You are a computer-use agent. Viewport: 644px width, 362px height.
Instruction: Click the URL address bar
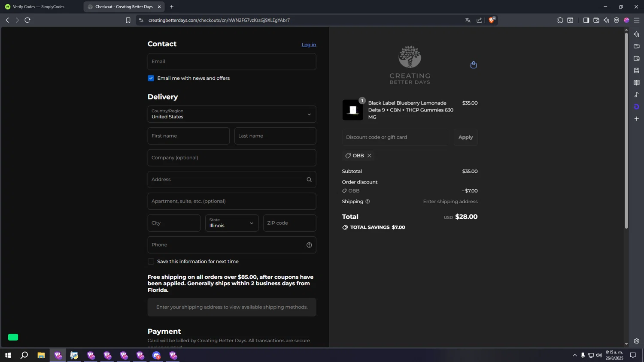(301, 20)
